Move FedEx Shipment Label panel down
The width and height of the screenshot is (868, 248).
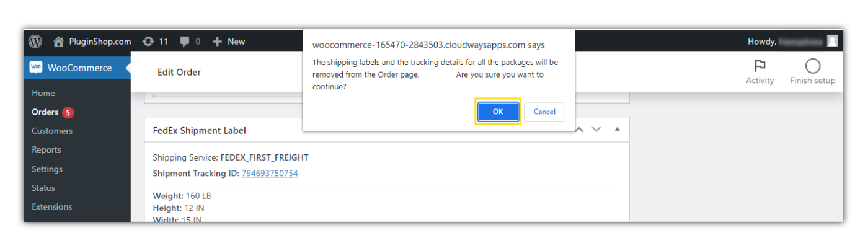[596, 130]
